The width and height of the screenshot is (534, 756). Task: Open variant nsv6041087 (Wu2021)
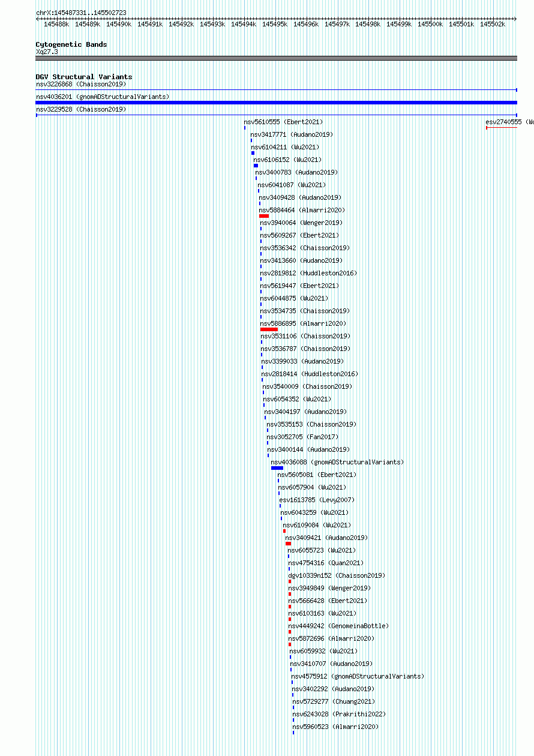[292, 185]
